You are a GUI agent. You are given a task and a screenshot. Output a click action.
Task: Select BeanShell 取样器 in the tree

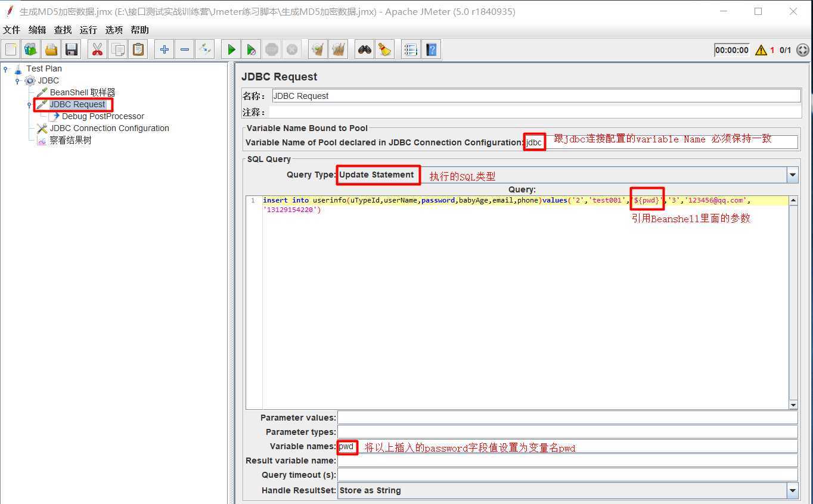[x=82, y=92]
